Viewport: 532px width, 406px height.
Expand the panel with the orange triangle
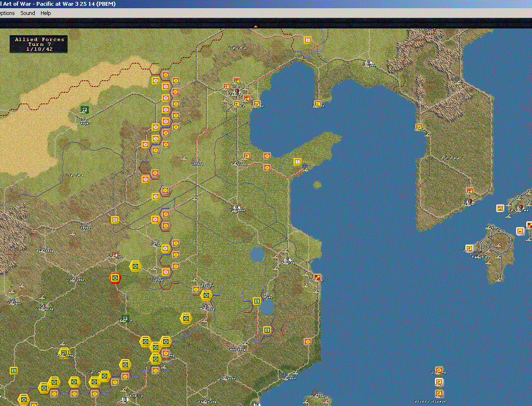(255, 26)
